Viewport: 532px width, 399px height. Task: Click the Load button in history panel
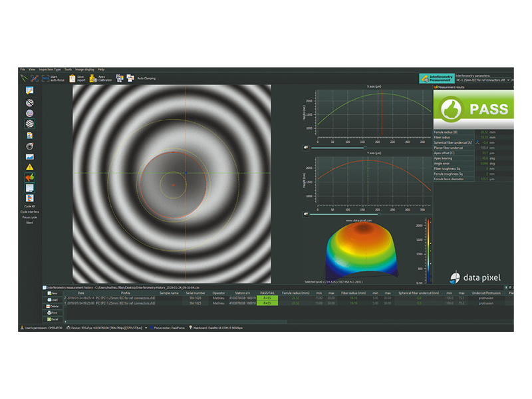(53, 300)
